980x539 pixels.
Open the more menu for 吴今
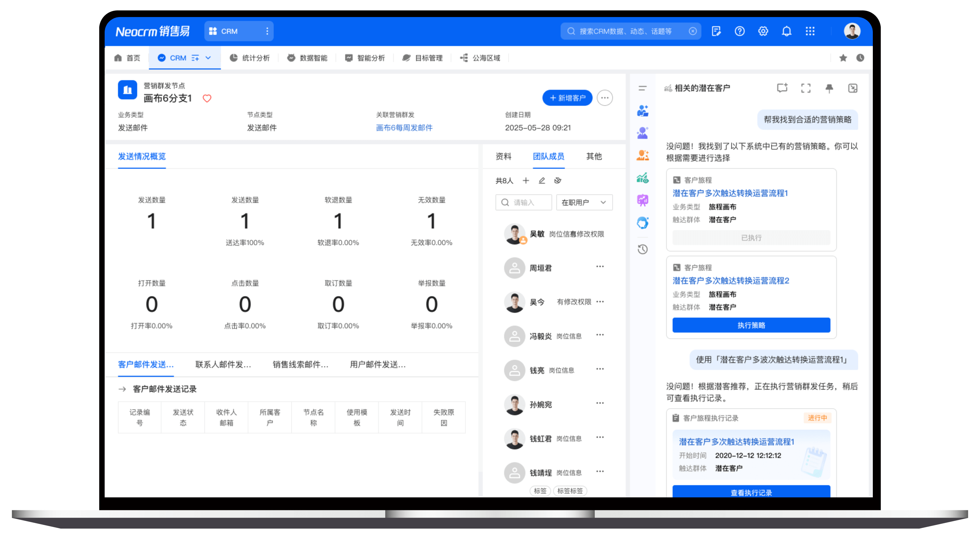(x=600, y=302)
